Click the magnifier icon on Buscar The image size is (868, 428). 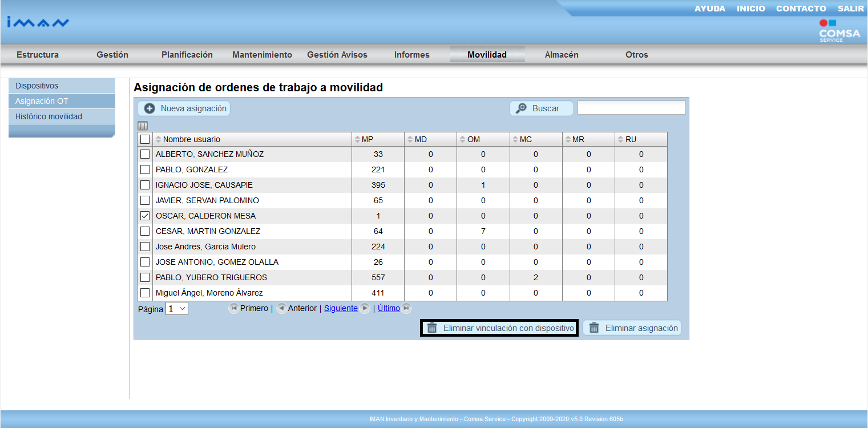521,108
